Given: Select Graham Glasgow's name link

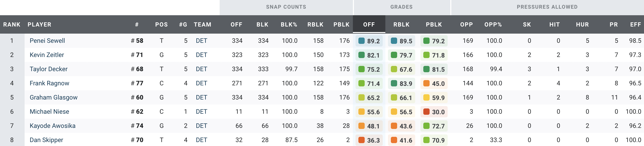Looking at the screenshot, I should [x=53, y=97].
